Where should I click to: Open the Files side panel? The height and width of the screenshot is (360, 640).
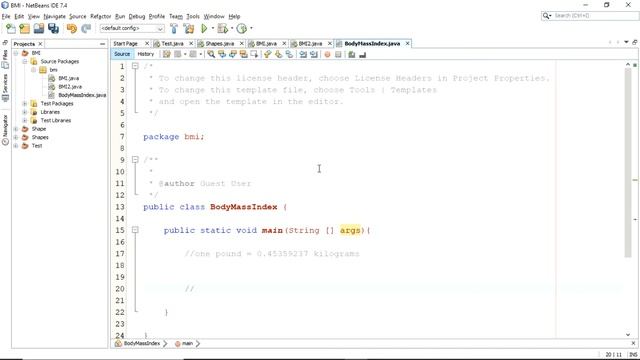(x=5, y=58)
